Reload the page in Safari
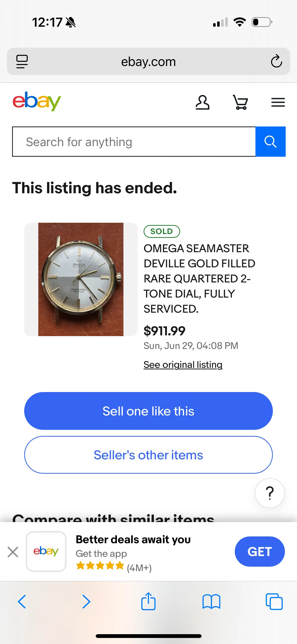The image size is (297, 644). point(276,61)
